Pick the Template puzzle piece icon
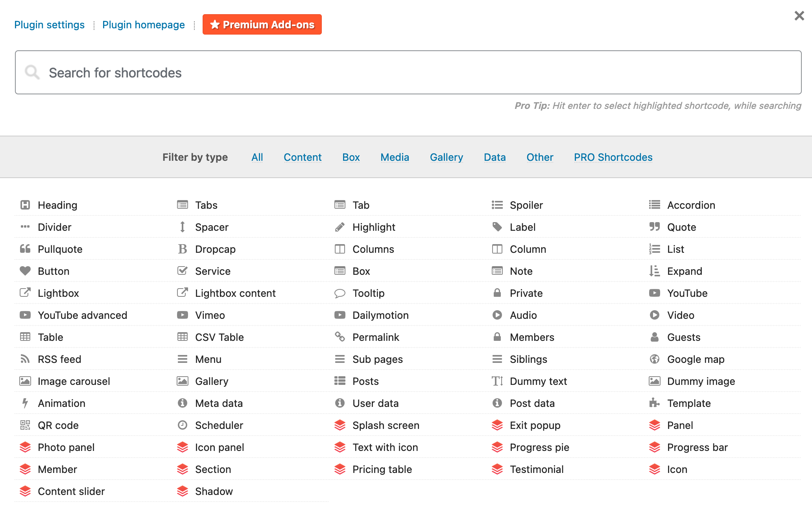 click(655, 403)
